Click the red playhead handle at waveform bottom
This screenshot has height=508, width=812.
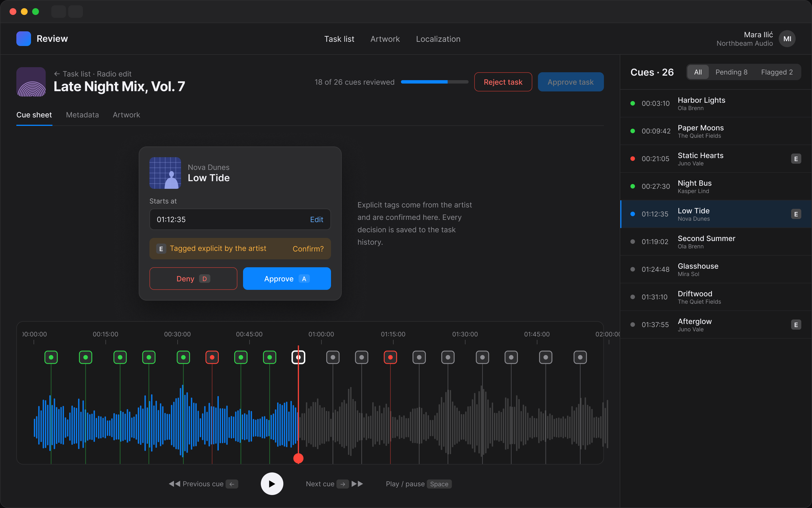point(298,458)
